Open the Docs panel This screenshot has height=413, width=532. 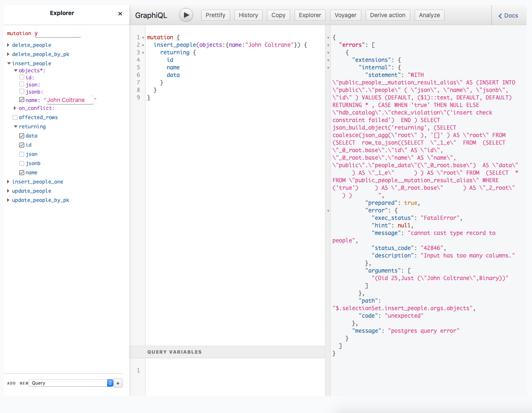[508, 15]
